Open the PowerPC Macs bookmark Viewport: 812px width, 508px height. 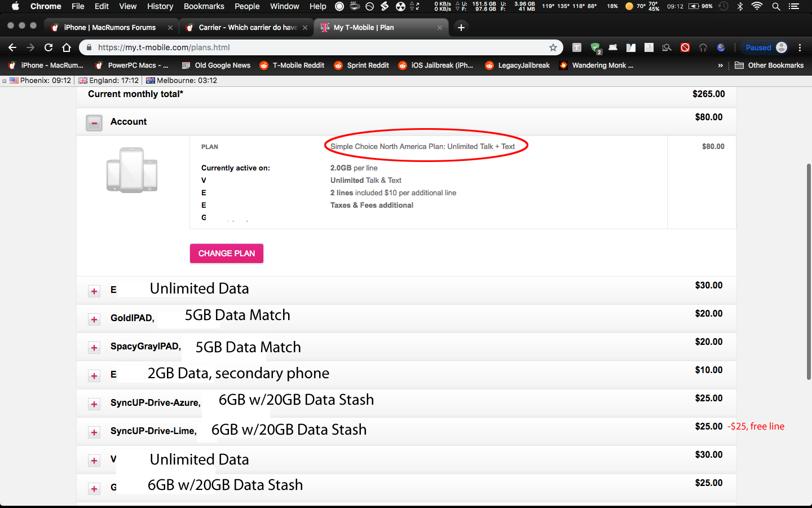tap(132, 65)
